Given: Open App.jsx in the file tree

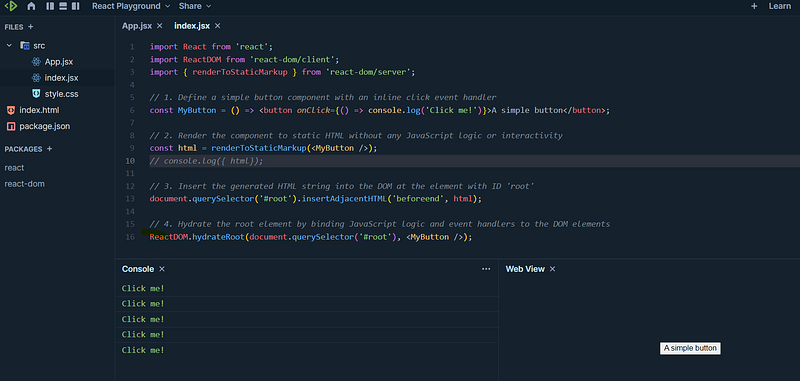Looking at the screenshot, I should point(59,62).
